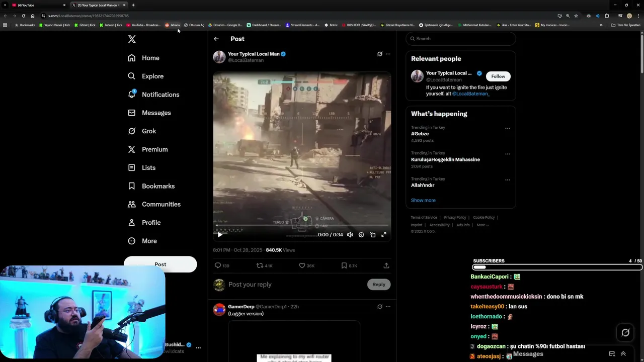Viewport: 644px width, 362px height.
Task: Open the Tüm Yer İşaretleri folder
Action: click(626, 25)
